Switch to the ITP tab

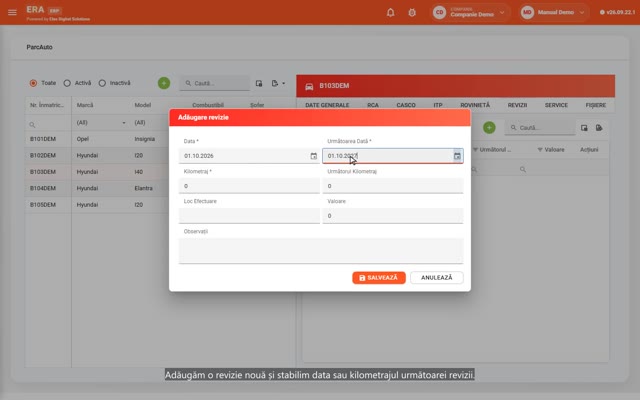point(438,105)
